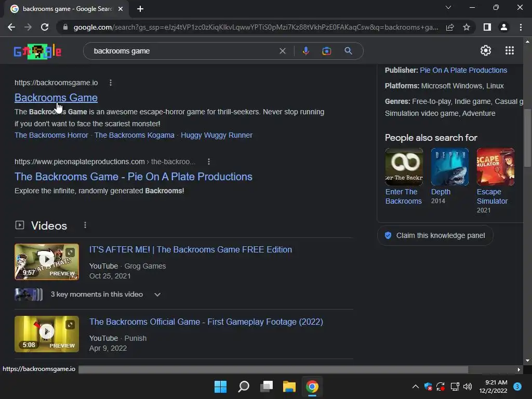Open The Backrooms Horror sitelink
532x399 pixels.
[51, 135]
